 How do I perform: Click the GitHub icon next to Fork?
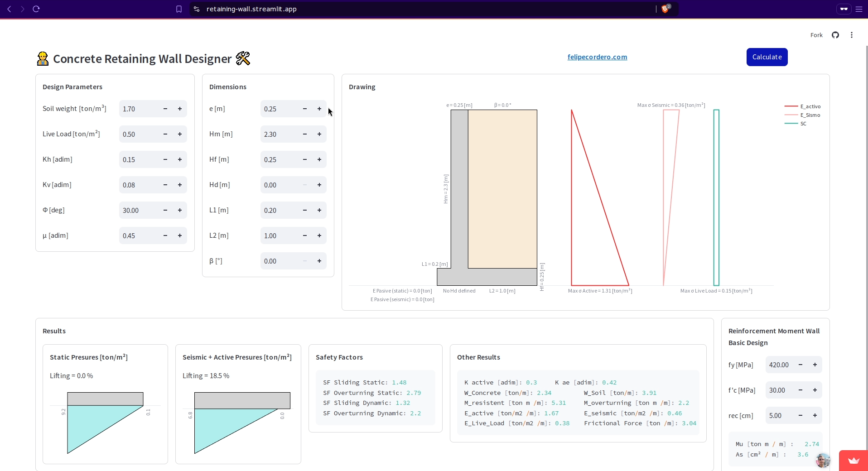pyautogui.click(x=835, y=35)
